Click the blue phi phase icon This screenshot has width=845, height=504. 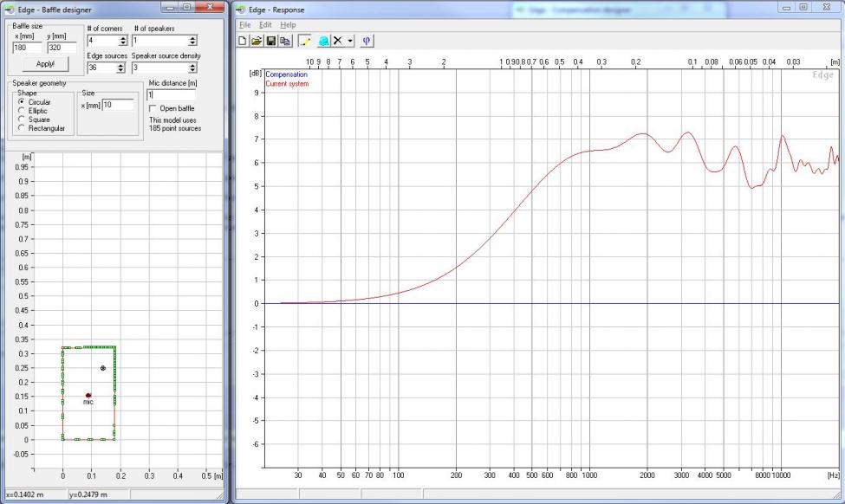pyautogui.click(x=367, y=41)
